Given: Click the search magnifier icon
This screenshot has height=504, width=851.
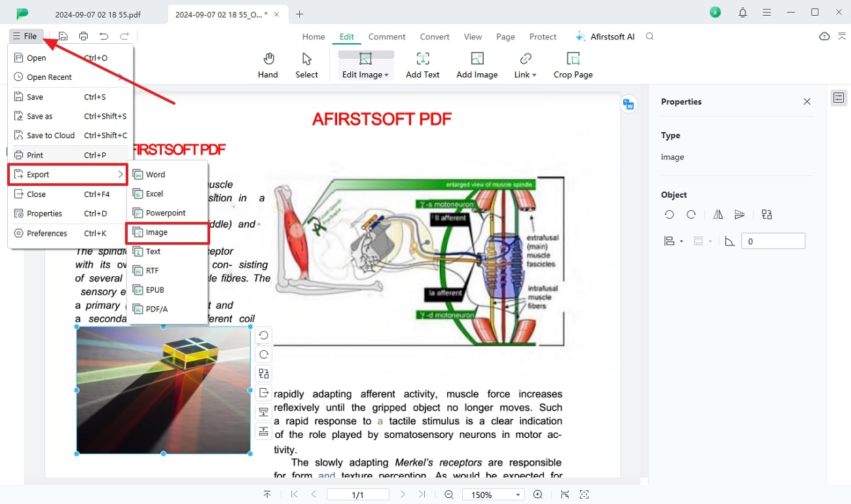Looking at the screenshot, I should click(x=650, y=37).
